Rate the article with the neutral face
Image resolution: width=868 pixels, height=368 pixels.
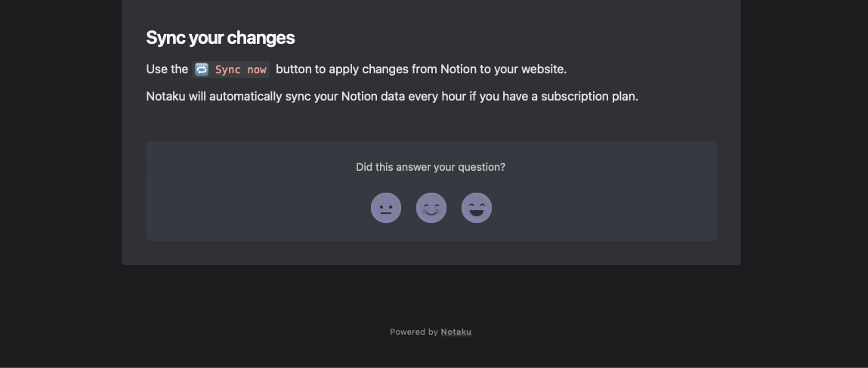386,208
